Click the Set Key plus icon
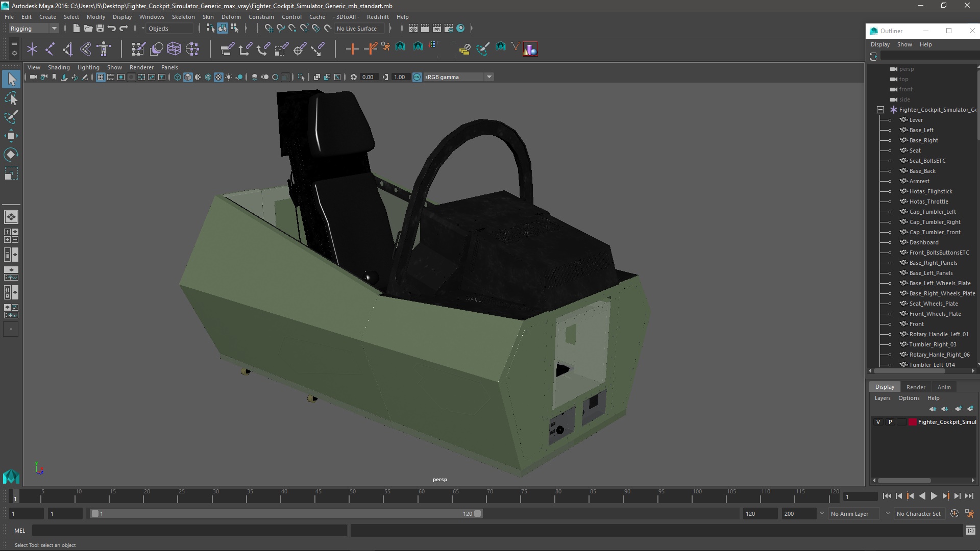The image size is (980, 551). [352, 49]
